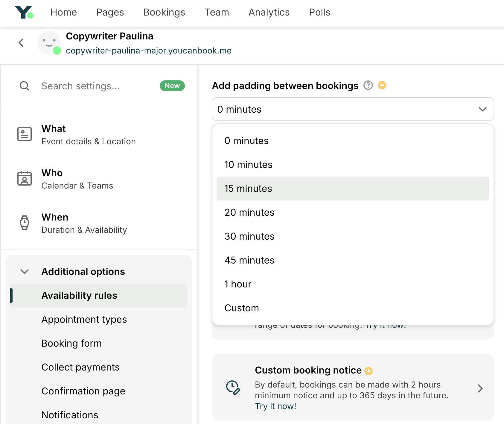Click the search magnifier icon
This screenshot has width=504, height=424.
[x=24, y=86]
